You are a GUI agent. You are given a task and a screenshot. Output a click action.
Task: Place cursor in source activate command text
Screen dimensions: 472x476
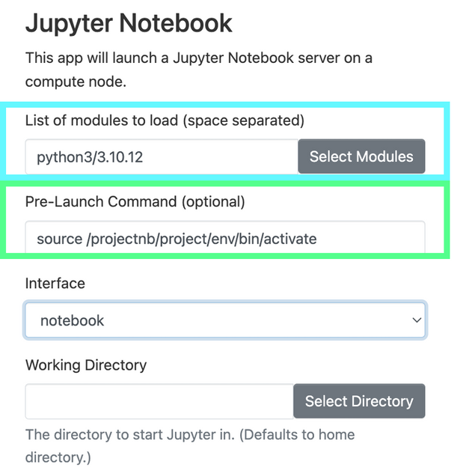coord(177,239)
